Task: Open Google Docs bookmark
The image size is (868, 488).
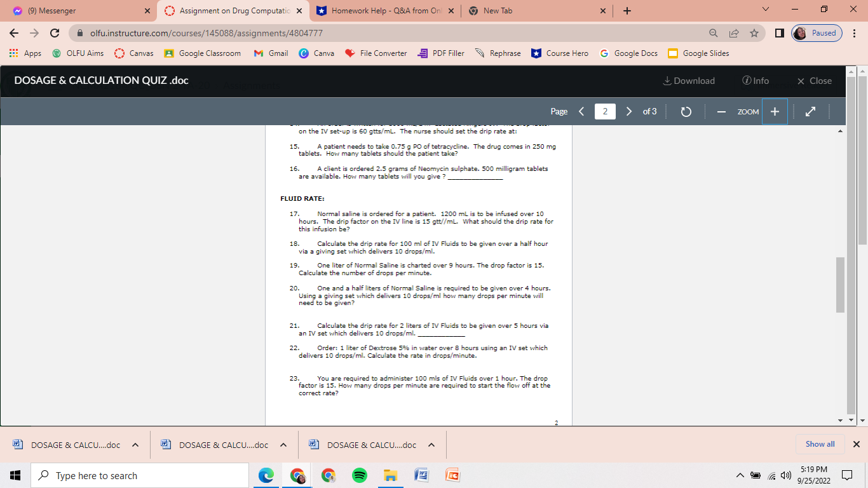Action: coord(628,53)
